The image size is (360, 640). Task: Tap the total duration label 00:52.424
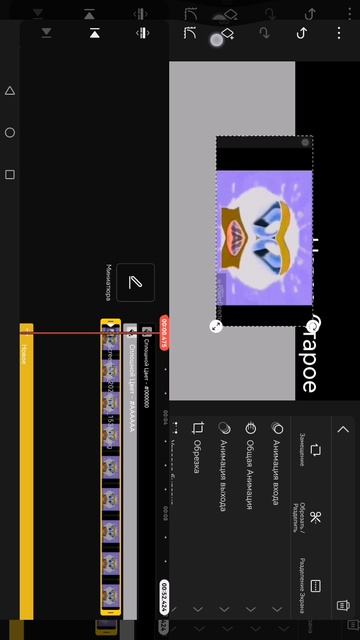[164, 597]
